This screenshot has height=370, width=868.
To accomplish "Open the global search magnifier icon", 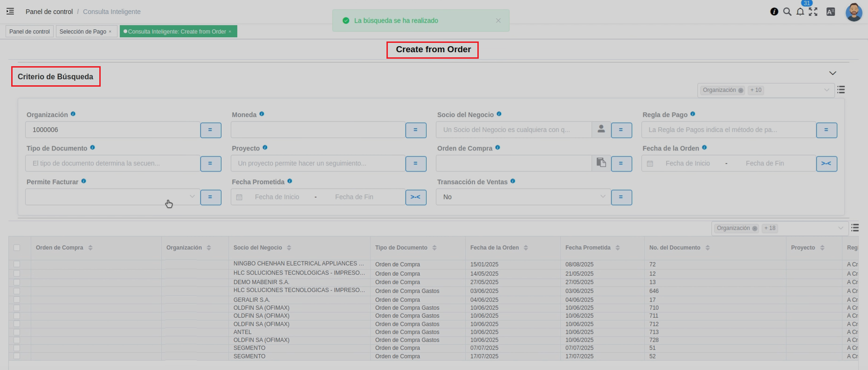I will (787, 12).
